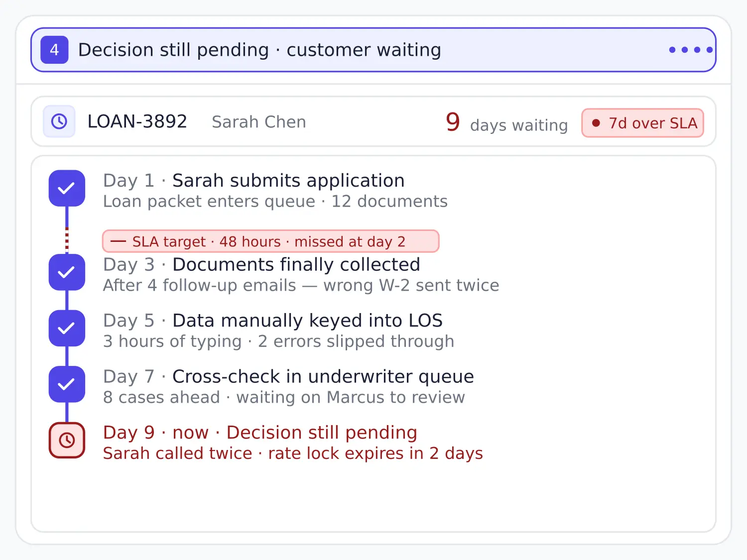
Task: Open the 'Documents finally collected' entry
Action: (301, 275)
